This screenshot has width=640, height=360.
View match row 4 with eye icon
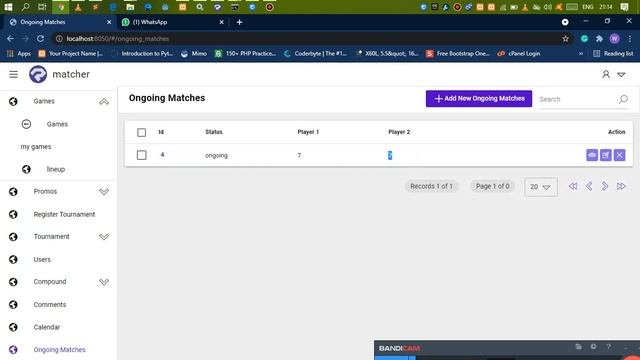click(592, 155)
